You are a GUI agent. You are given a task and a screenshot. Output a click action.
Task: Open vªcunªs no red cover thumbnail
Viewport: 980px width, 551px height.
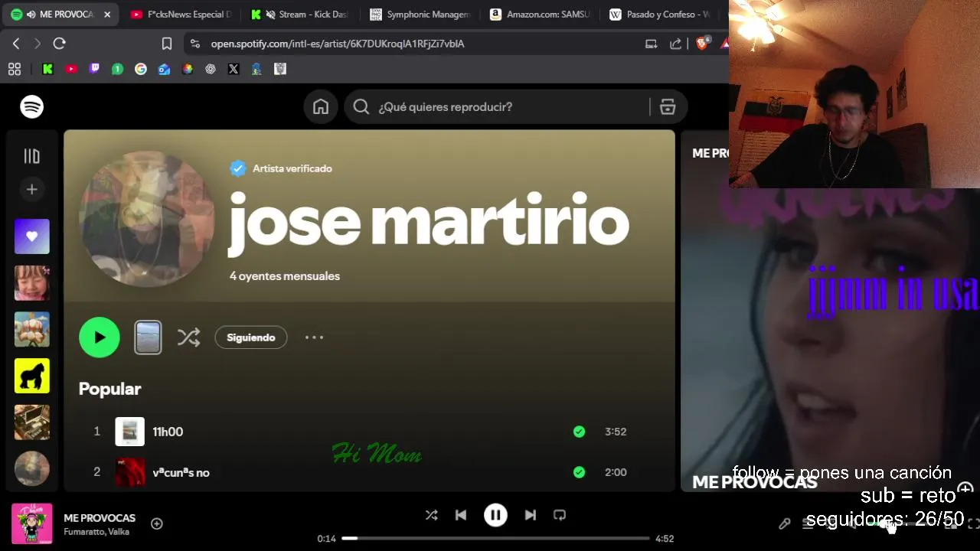pos(129,472)
